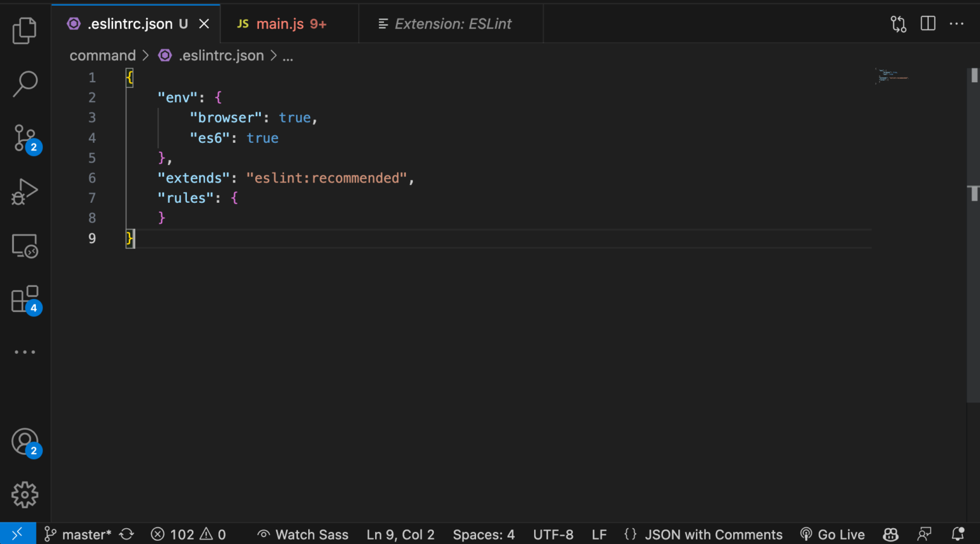Image resolution: width=980 pixels, height=544 pixels.
Task: Open the Search panel
Action: click(24, 84)
